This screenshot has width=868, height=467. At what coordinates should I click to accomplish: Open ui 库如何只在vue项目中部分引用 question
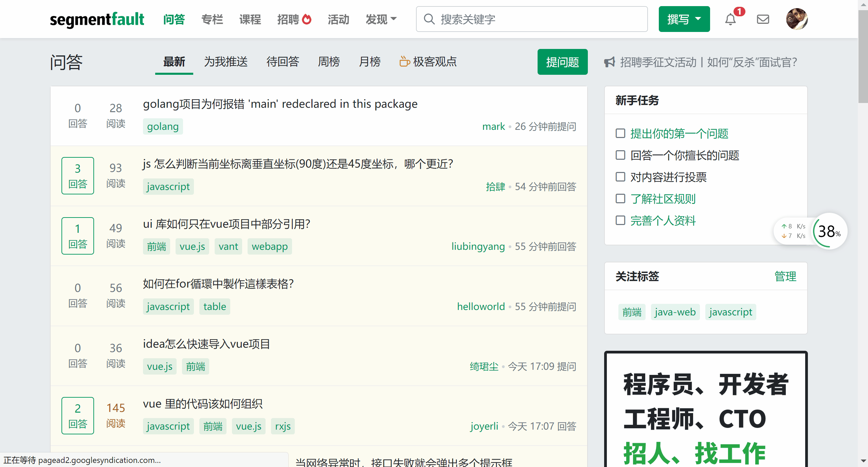point(227,224)
